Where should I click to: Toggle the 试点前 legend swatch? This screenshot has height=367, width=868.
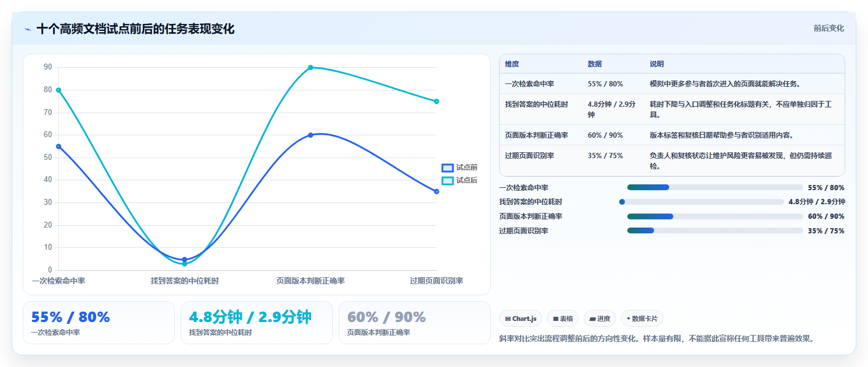448,168
